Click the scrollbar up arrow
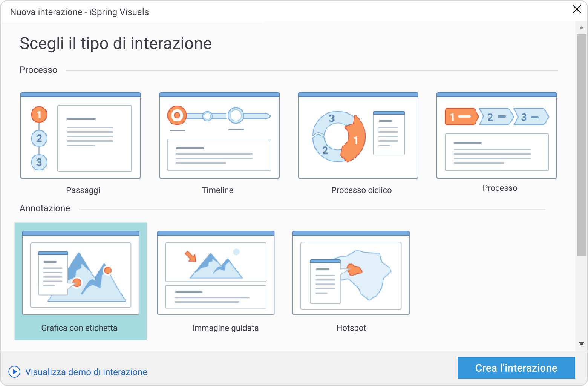Viewport: 588px width, 386px height. (582, 28)
